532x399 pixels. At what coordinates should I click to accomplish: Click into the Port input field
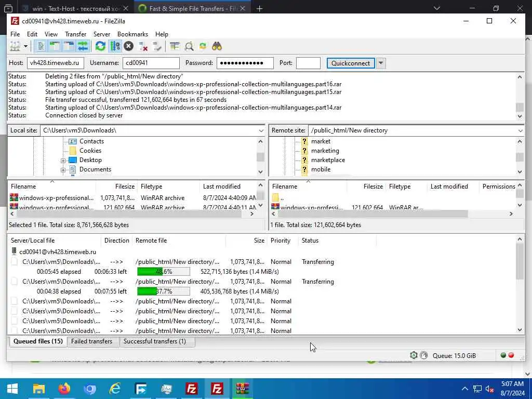pos(308,63)
